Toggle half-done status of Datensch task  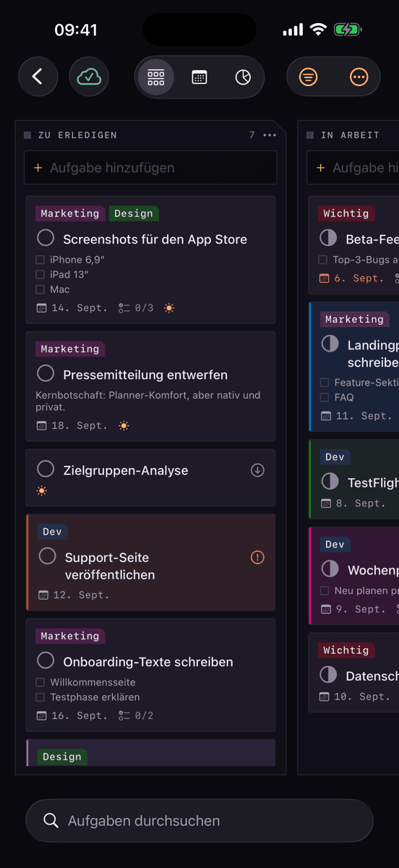(328, 675)
